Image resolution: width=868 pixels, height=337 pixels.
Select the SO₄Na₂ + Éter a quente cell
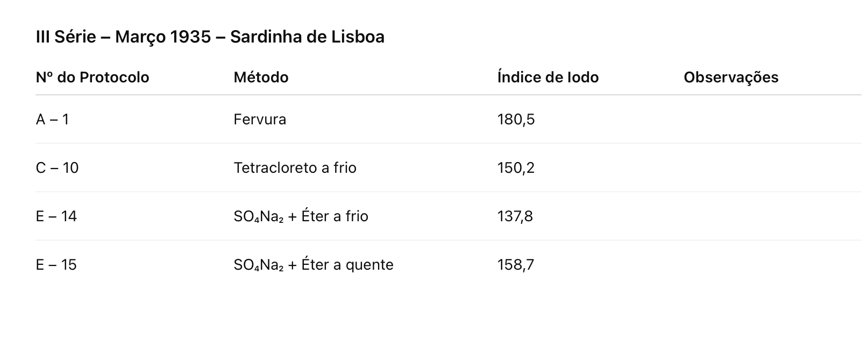314,265
